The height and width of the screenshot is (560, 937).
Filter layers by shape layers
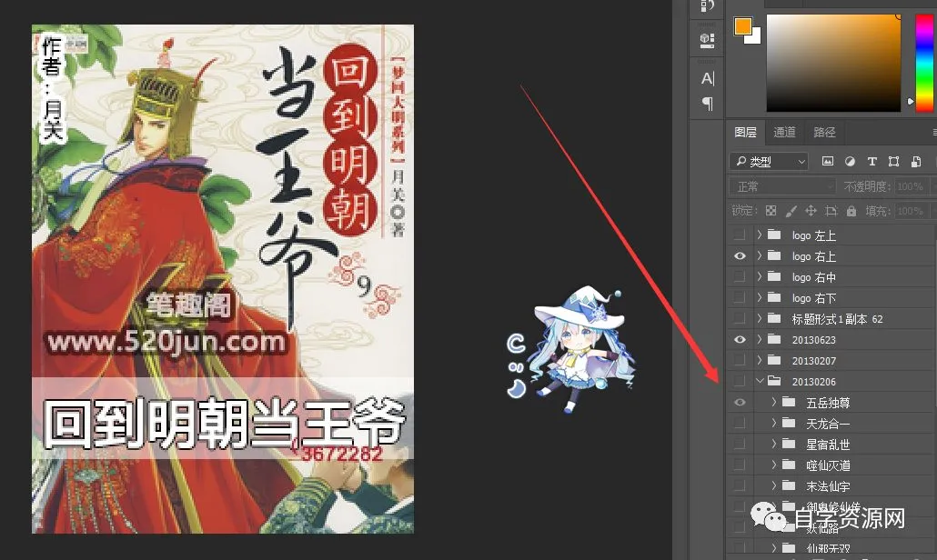(894, 161)
